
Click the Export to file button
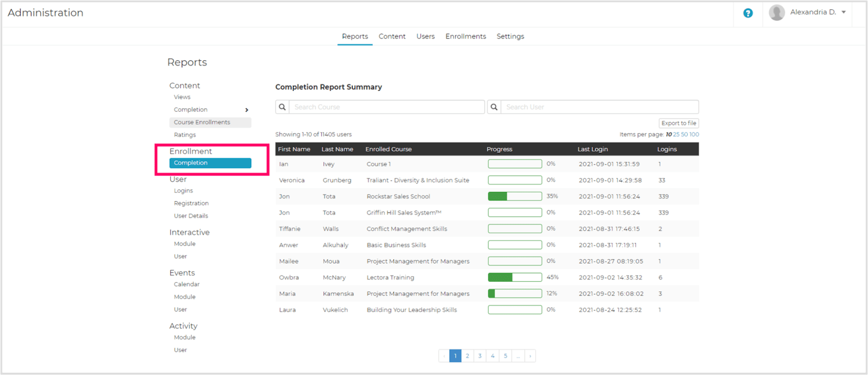click(x=679, y=123)
